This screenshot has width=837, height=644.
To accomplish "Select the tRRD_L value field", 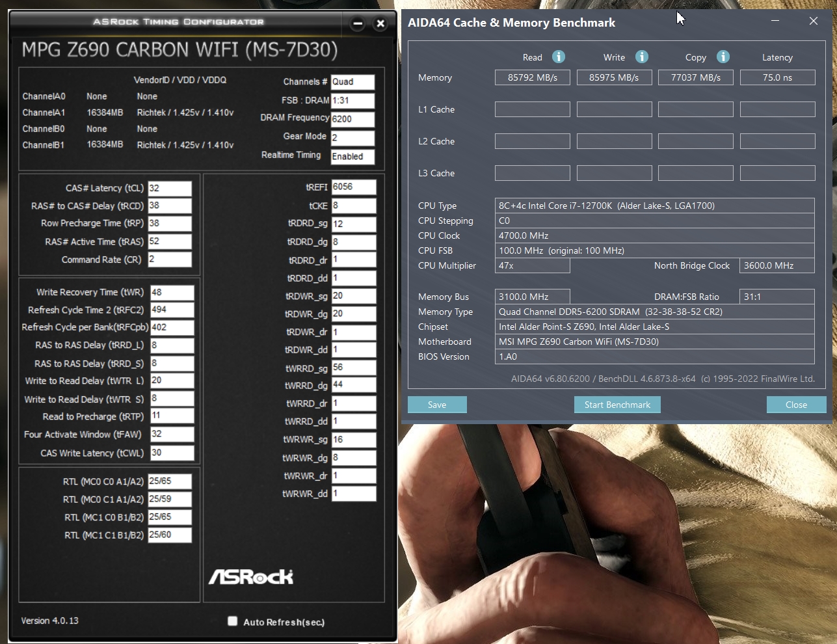I will 172,345.
